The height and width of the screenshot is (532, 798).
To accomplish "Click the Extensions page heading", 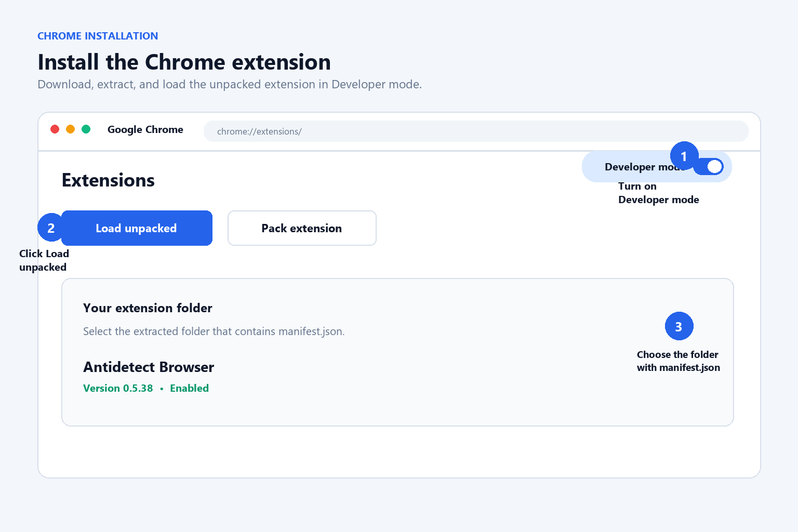I will (x=108, y=180).
